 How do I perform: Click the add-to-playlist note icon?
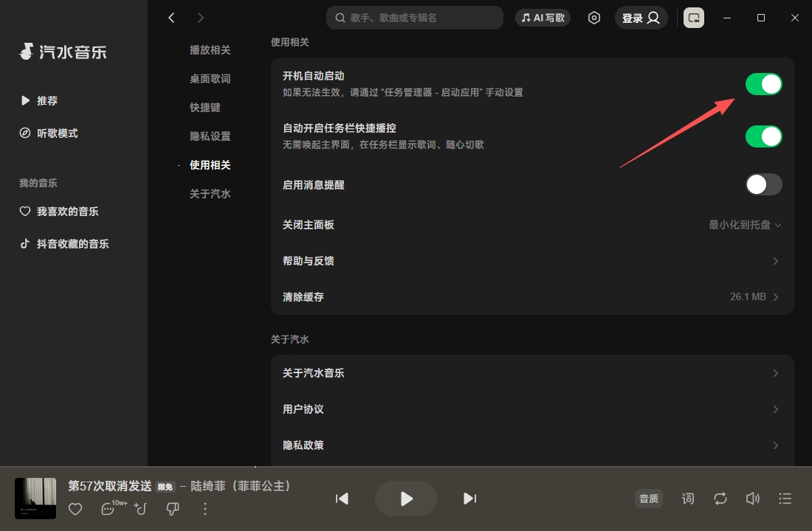coord(140,509)
